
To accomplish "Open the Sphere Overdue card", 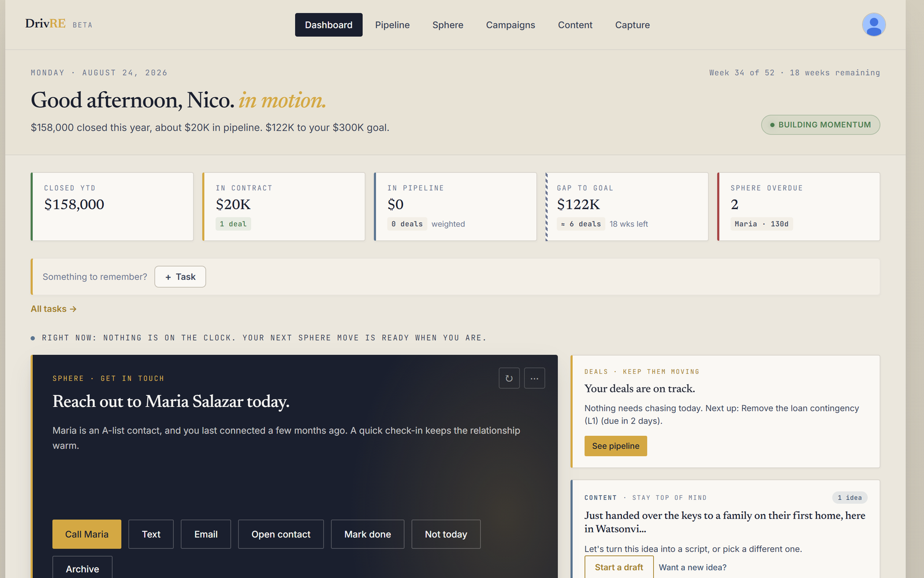I will tap(799, 206).
